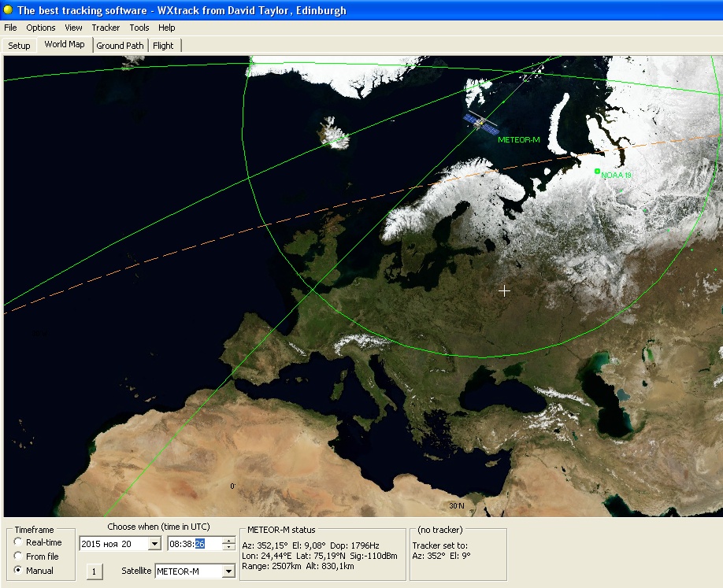The width and height of the screenshot is (723, 588).
Task: Click the Az: 352,15° status value
Action: [x=265, y=545]
